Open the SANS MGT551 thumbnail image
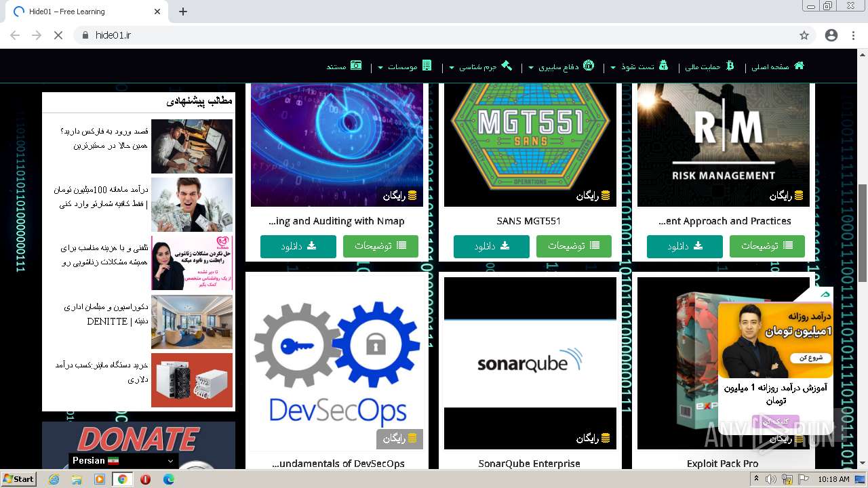Screen dimensions: 868x488 (530, 144)
